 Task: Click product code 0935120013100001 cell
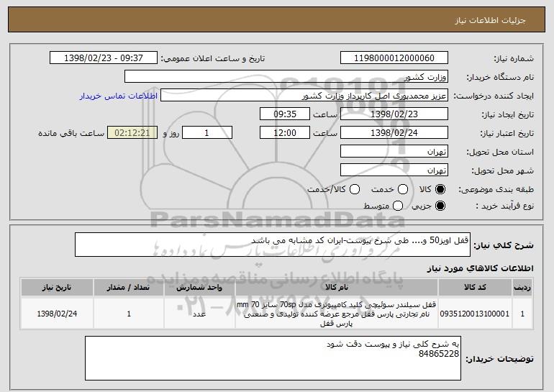click(475, 314)
